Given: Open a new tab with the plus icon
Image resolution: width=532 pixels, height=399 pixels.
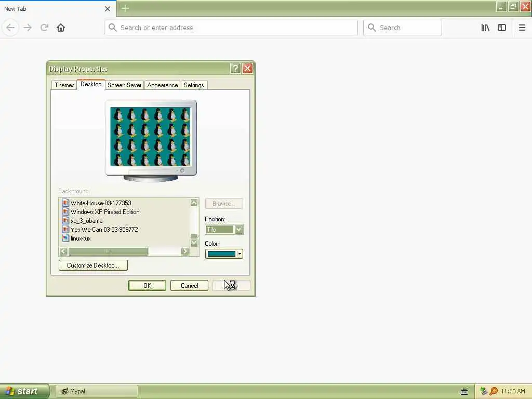Looking at the screenshot, I should (x=125, y=8).
